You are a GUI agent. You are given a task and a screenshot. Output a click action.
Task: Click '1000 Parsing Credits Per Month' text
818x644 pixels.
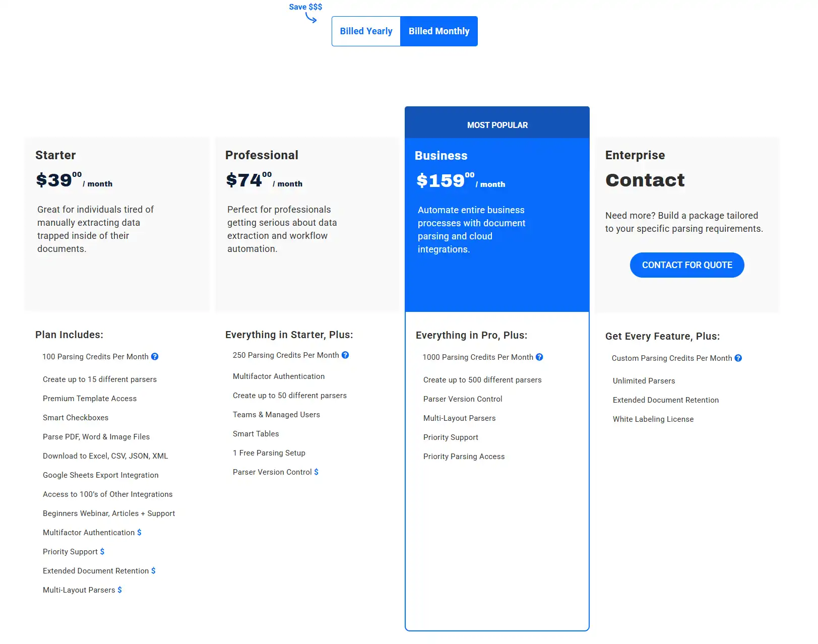tap(478, 357)
